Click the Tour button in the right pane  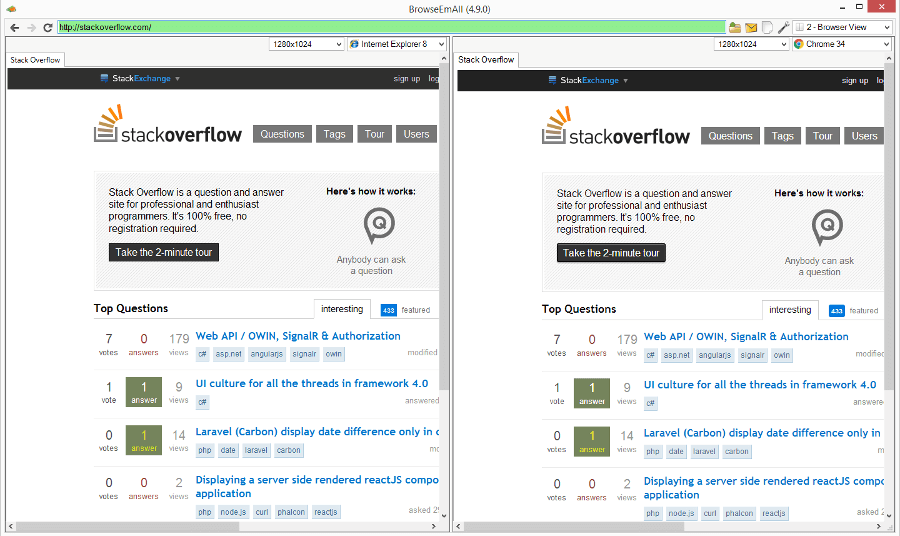pos(823,136)
